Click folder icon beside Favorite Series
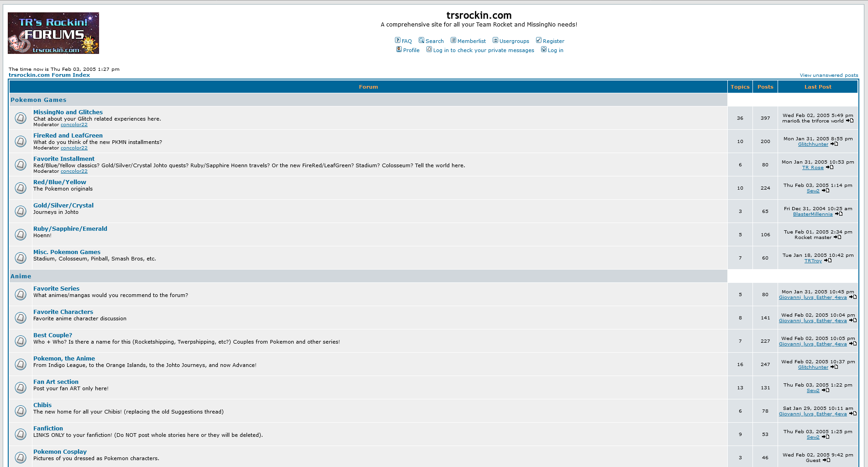The width and height of the screenshot is (868, 467). tap(21, 294)
